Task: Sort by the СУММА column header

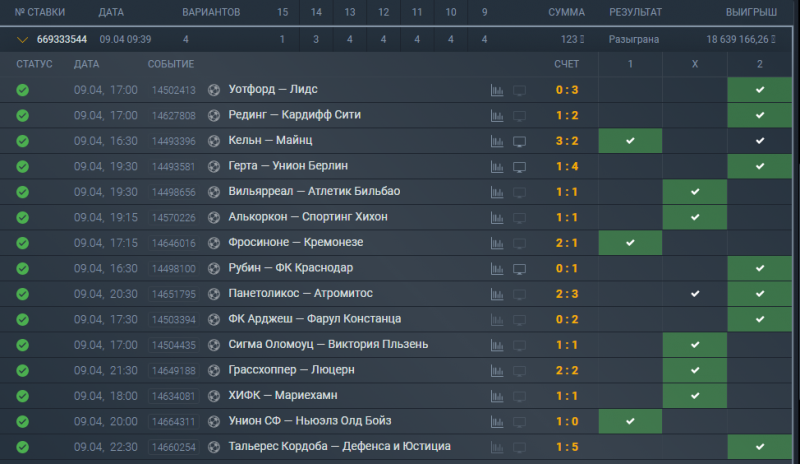Action: [566, 12]
